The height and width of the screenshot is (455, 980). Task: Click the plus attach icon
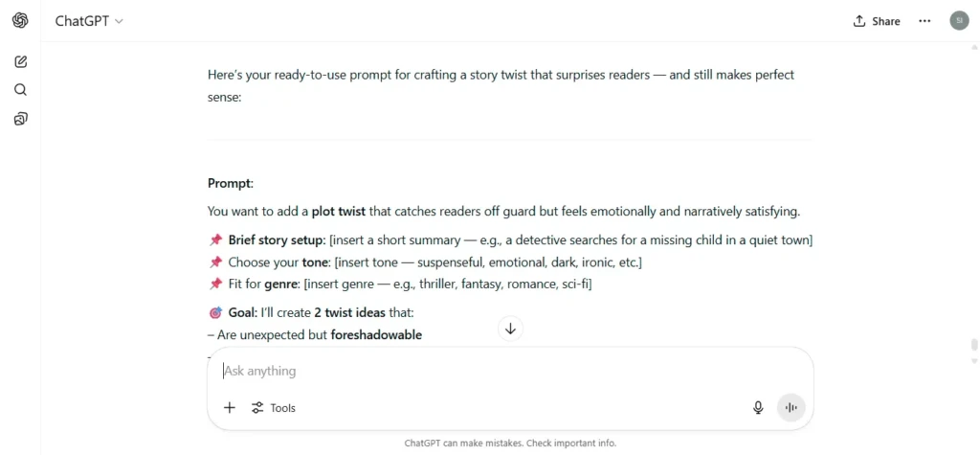[x=230, y=408]
